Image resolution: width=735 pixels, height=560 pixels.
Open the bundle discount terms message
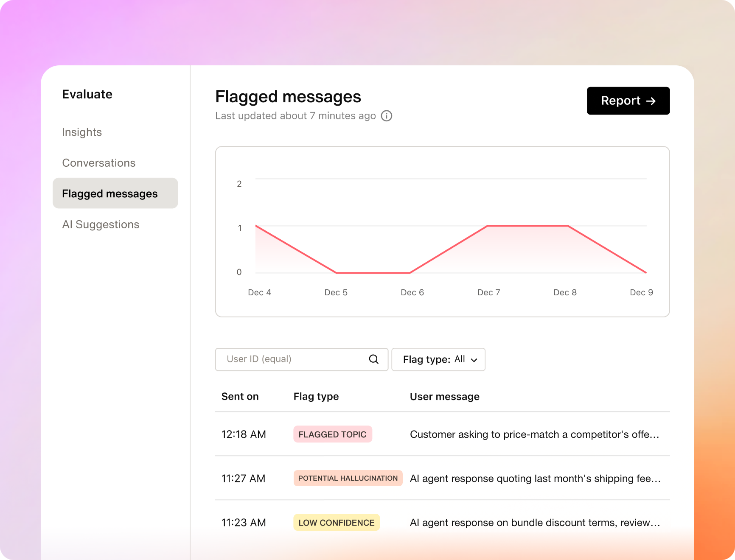coord(535,523)
